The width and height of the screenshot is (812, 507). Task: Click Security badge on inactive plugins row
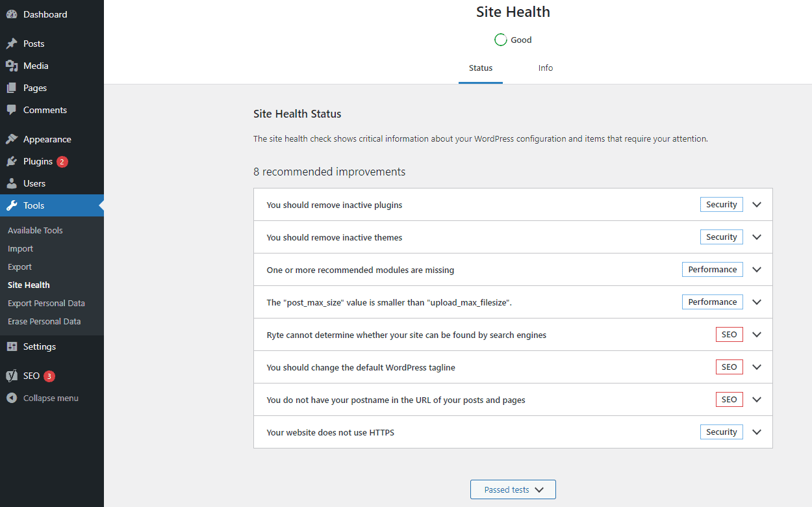721,204
